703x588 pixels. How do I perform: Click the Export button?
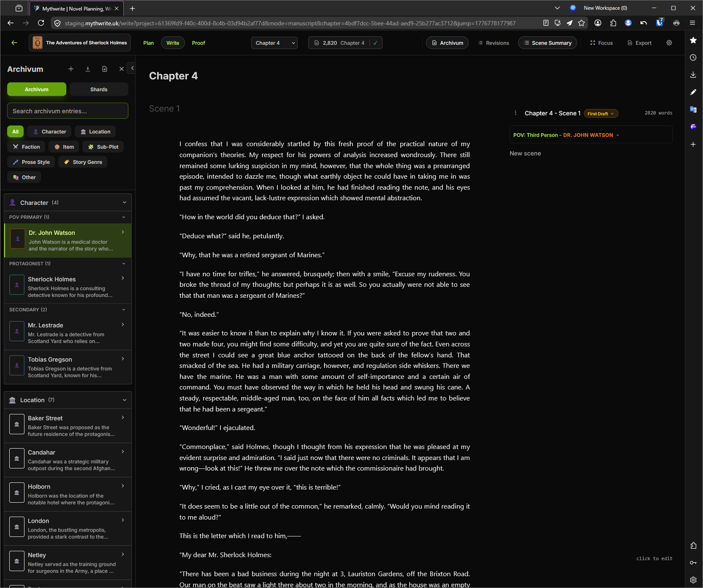tap(639, 43)
